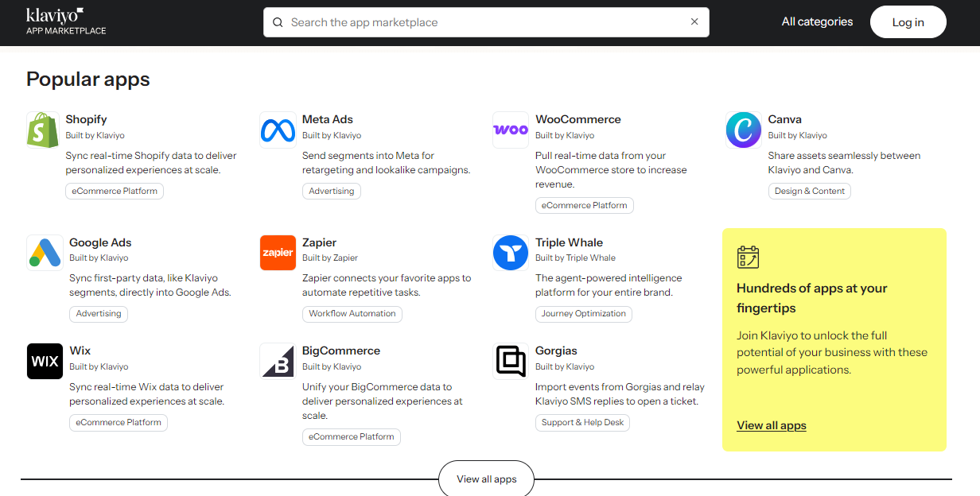980x496 pixels.
Task: Select the eCommerce Platform tag under WooCommerce
Action: click(x=585, y=205)
